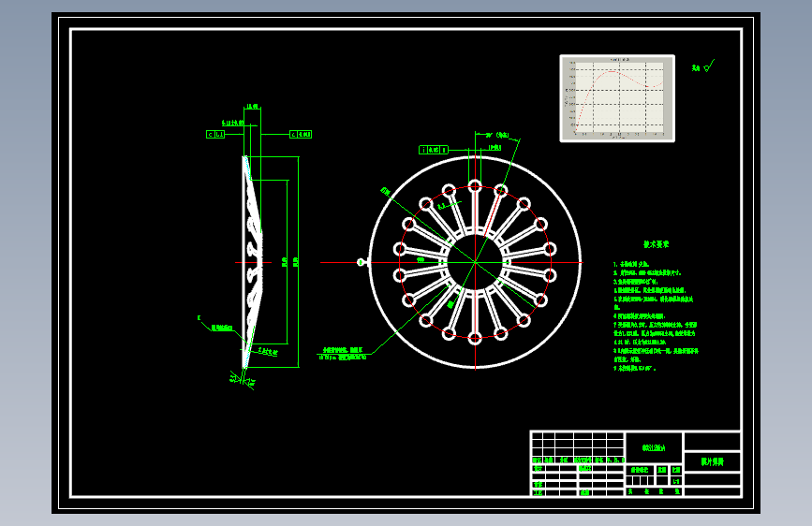Click the material cell in the title block center
Image resolution: width=812 pixels, height=526 pixels.
[654, 447]
